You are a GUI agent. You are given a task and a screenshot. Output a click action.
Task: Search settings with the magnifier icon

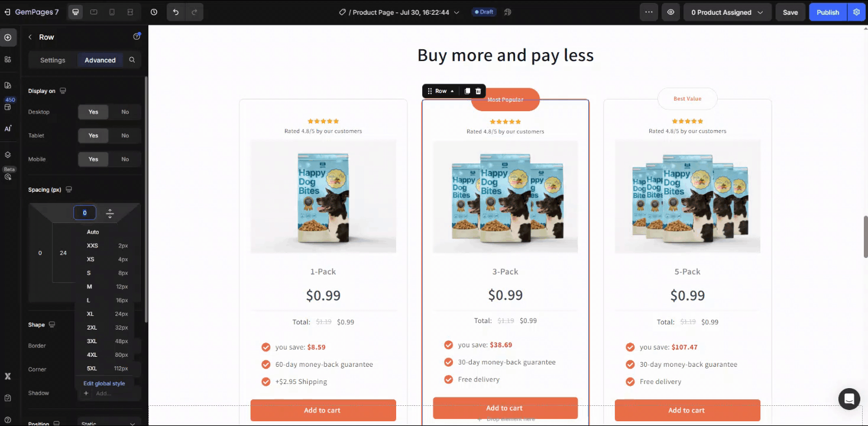click(132, 60)
